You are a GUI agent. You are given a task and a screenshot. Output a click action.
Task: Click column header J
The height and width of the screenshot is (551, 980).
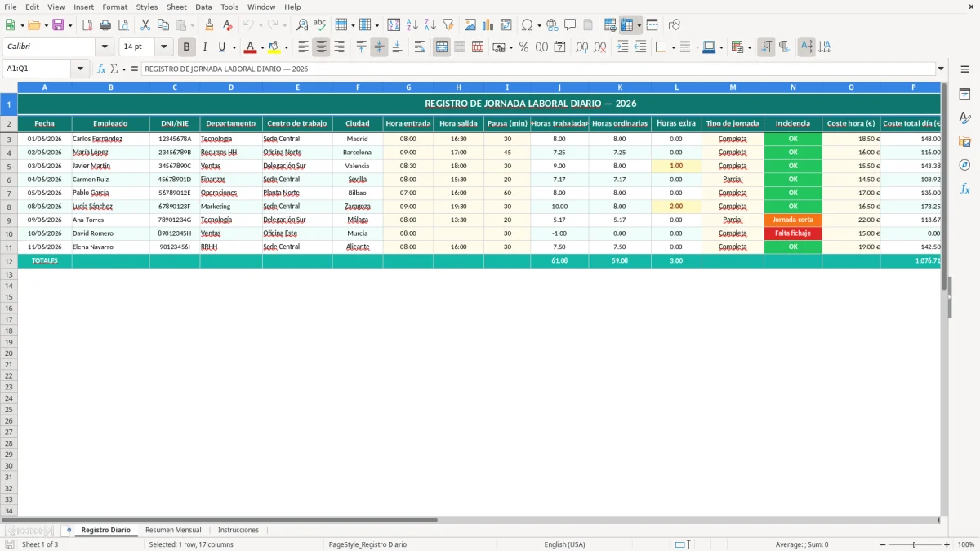tap(559, 87)
